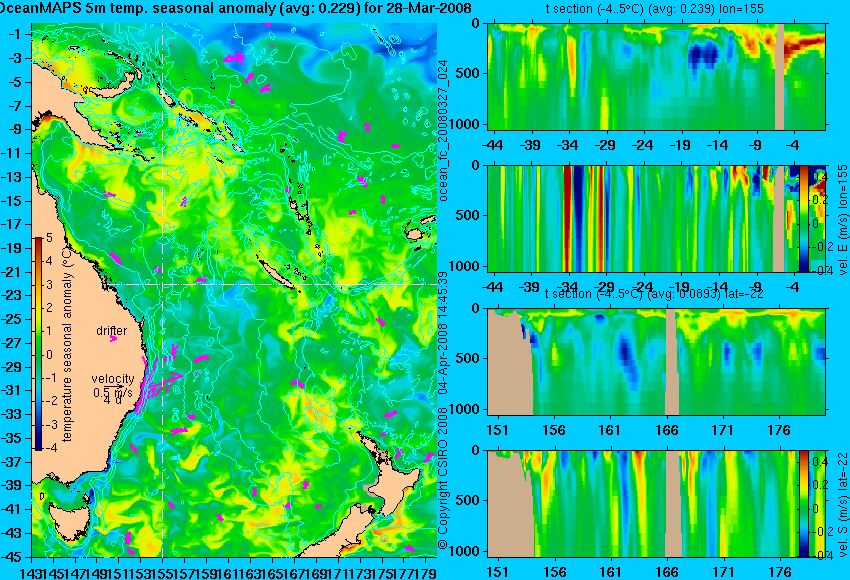Image resolution: width=850 pixels, height=580 pixels.
Task: Click the 'vel. E (m/s)' velocity color bar
Action: point(804,218)
